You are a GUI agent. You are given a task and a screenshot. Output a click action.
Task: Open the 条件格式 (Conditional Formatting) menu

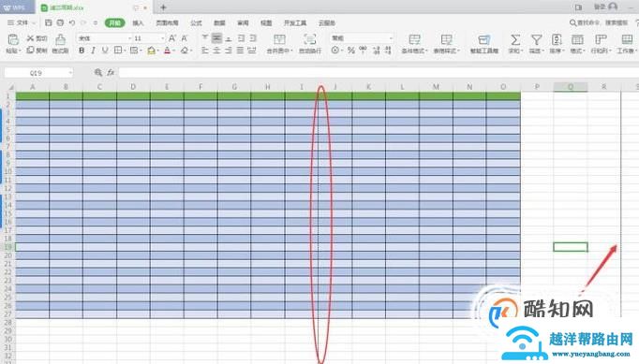click(414, 44)
